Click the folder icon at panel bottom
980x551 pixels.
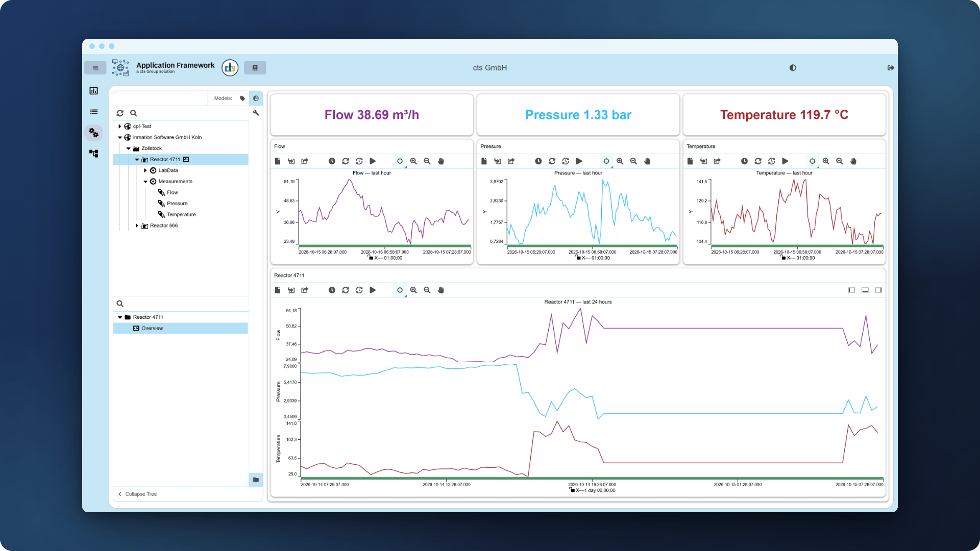click(256, 480)
